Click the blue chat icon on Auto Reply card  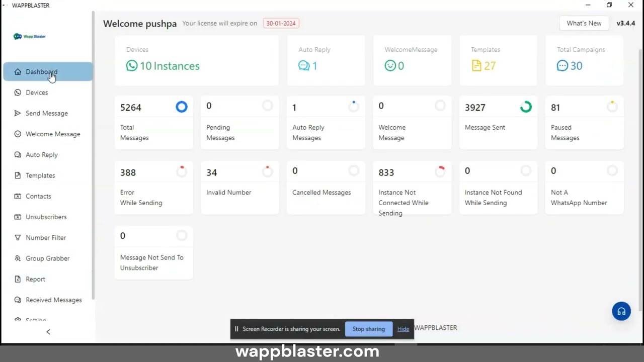pyautogui.click(x=304, y=66)
